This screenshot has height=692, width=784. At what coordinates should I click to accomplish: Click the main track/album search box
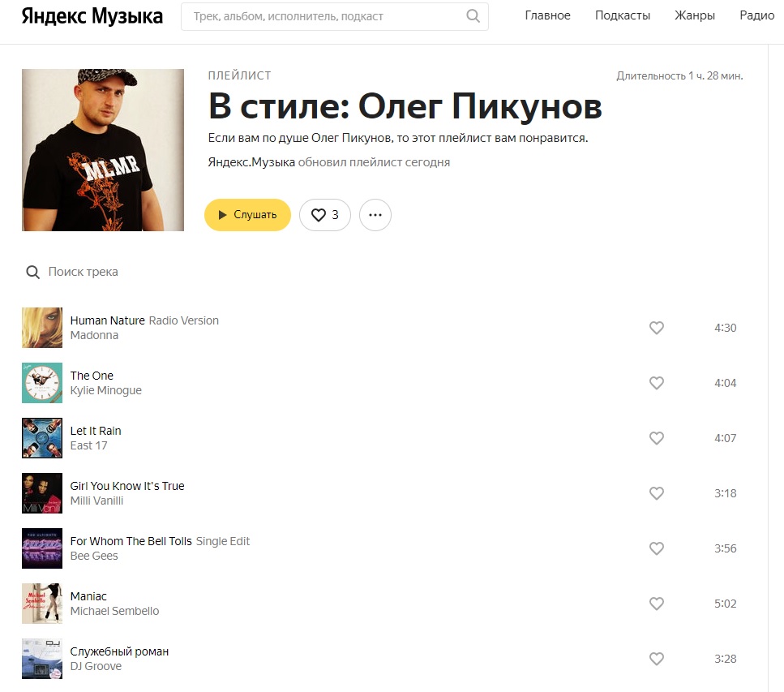coord(335,16)
